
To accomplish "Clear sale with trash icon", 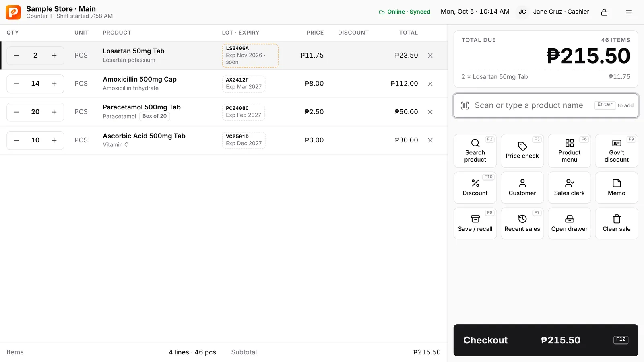I will (616, 223).
